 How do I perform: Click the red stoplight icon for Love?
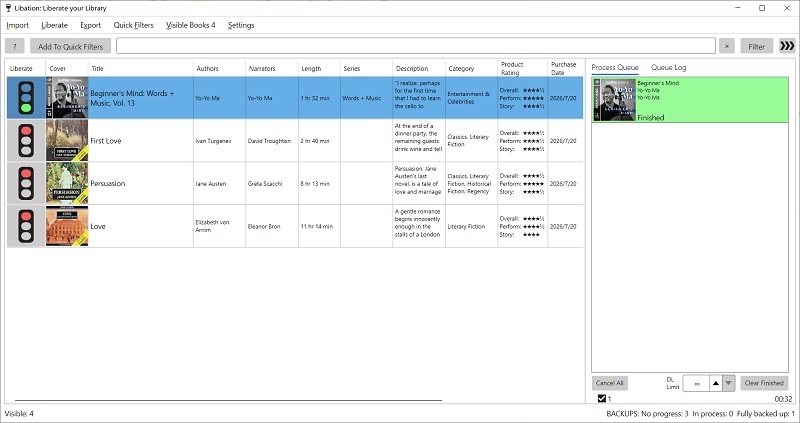click(x=26, y=226)
